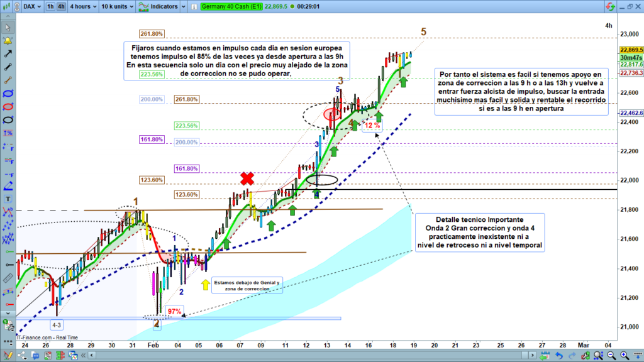Viewport: 644px width, 362px height.
Task: Select the cursor pointer tool
Action: (x=8, y=28)
